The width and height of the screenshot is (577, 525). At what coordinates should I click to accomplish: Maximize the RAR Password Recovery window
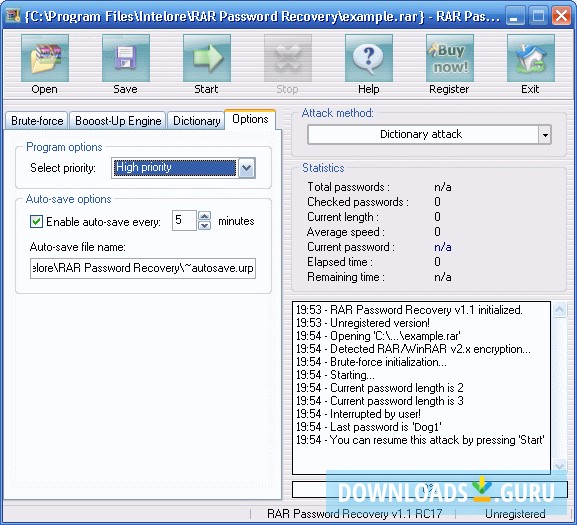coord(538,16)
